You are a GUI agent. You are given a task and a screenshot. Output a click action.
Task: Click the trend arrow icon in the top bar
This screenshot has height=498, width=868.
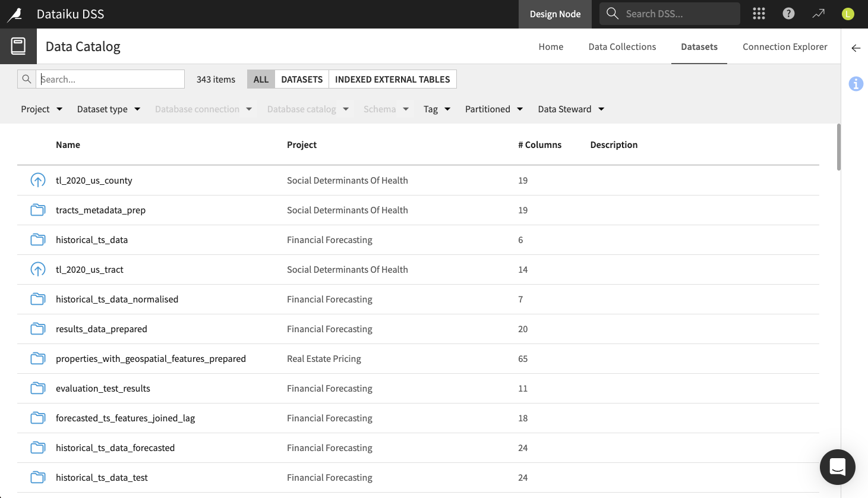click(x=818, y=13)
